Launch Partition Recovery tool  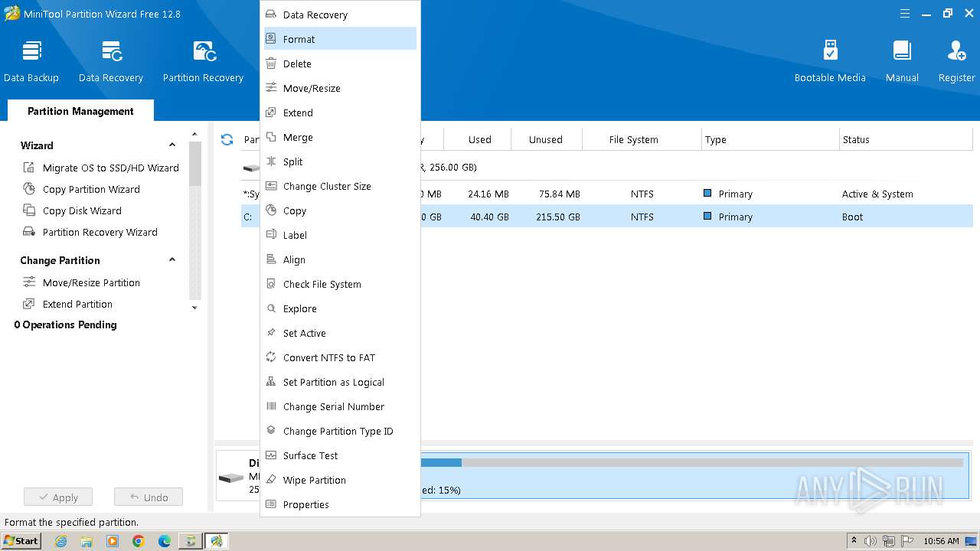click(203, 61)
